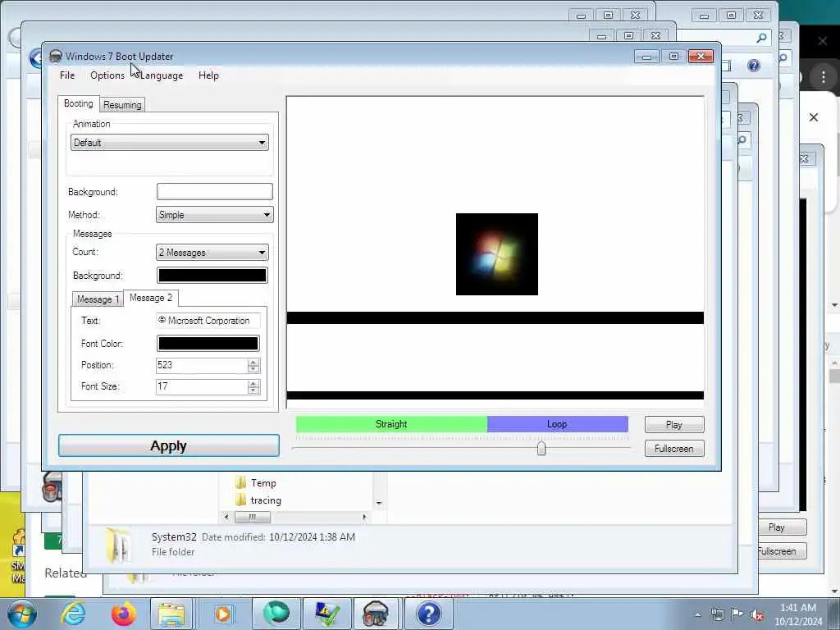Select the Message 1 tab
Viewport: 840px width, 630px height.
pyautogui.click(x=98, y=299)
